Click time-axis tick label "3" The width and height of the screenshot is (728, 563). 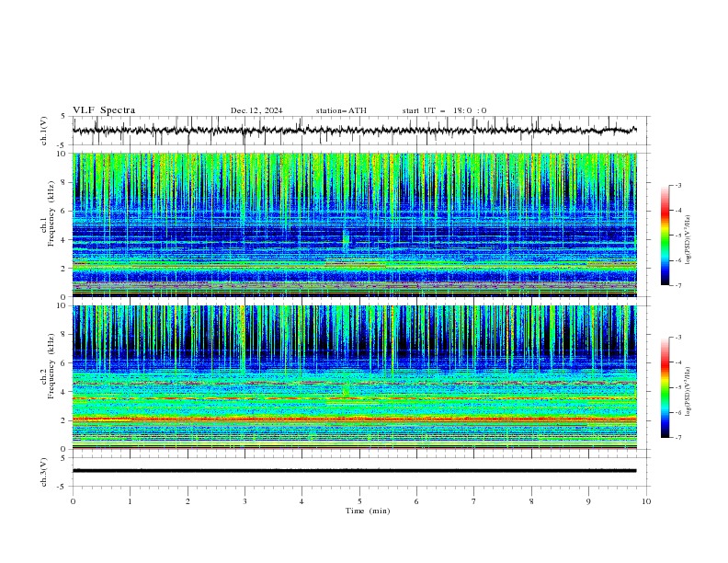click(x=245, y=501)
